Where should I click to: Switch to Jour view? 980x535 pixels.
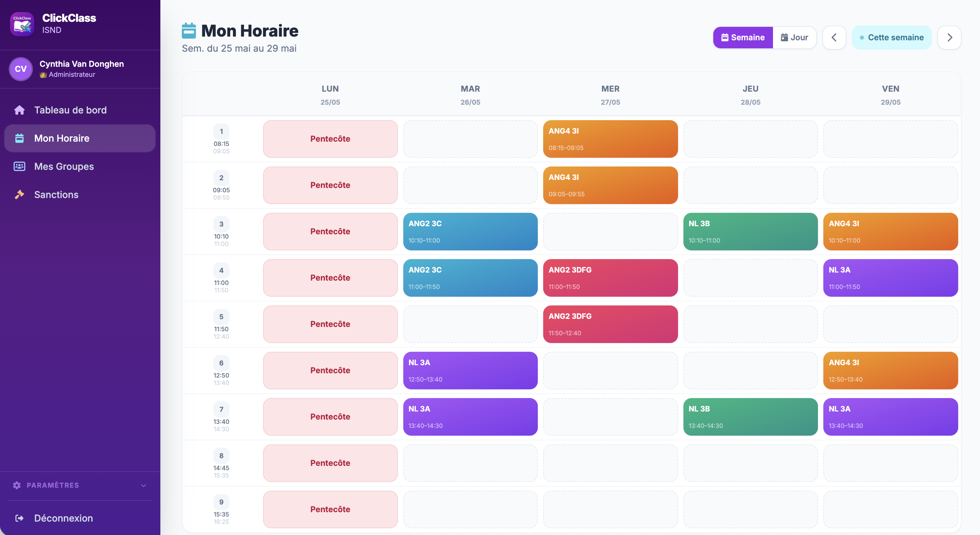click(794, 37)
